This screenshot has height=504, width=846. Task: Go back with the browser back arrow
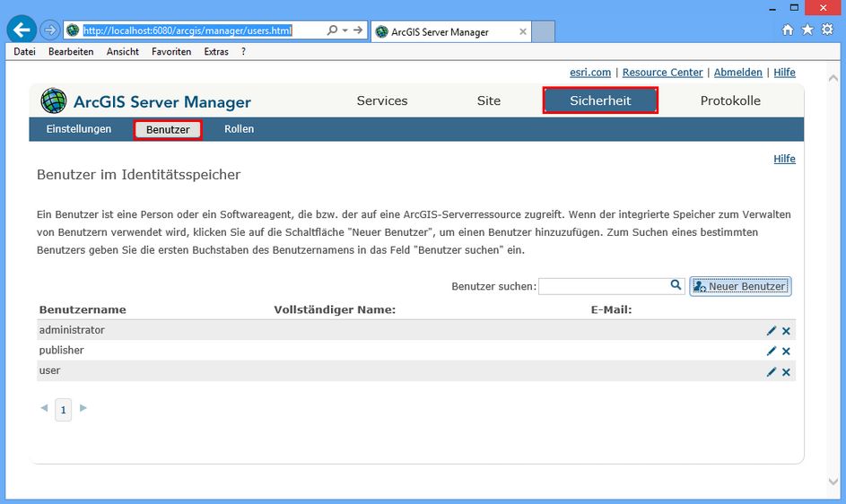point(22,30)
